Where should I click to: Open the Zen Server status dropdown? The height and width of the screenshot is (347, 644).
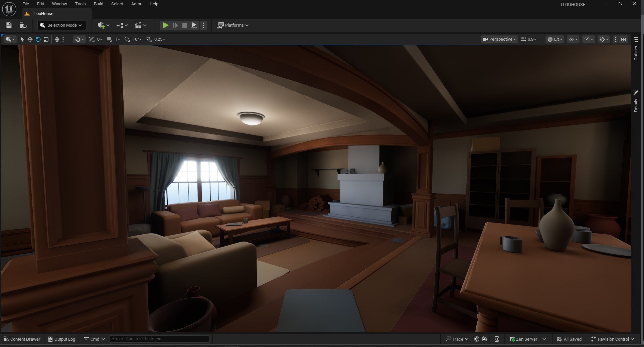point(528,339)
